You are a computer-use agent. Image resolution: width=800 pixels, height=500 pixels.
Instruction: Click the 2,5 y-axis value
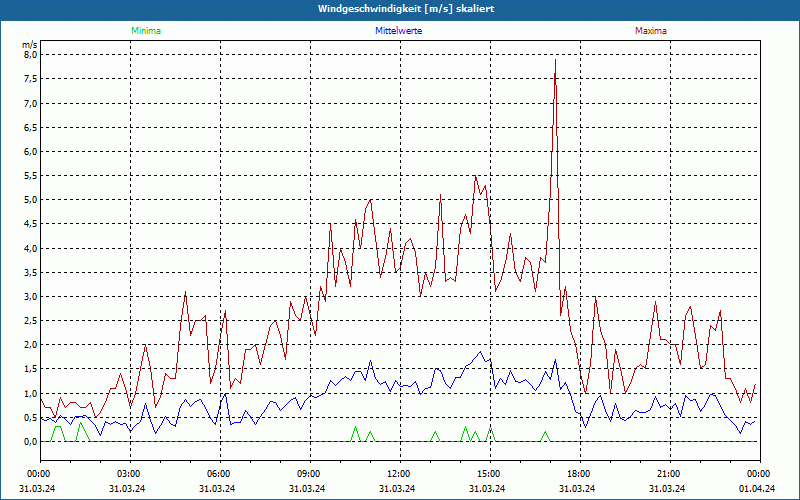[x=31, y=321]
